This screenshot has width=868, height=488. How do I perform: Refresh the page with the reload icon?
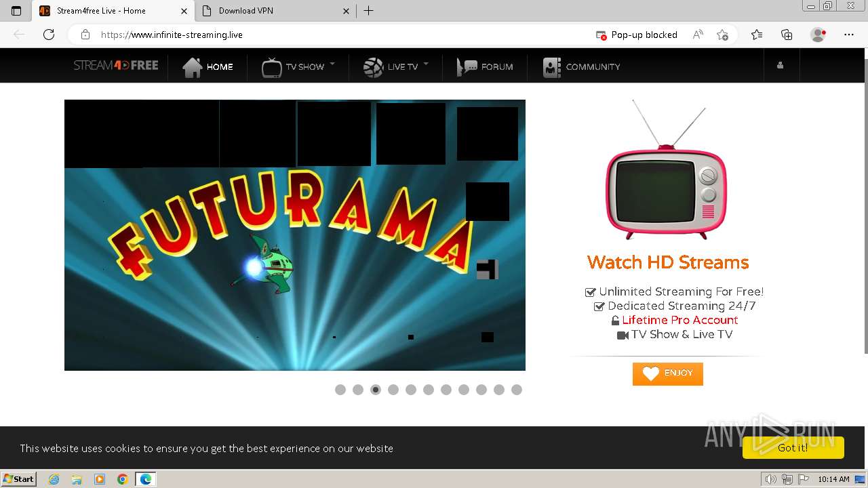click(49, 35)
